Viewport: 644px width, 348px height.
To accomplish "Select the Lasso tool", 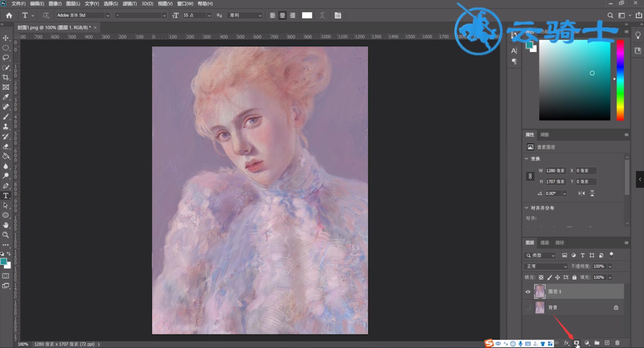I will point(6,58).
